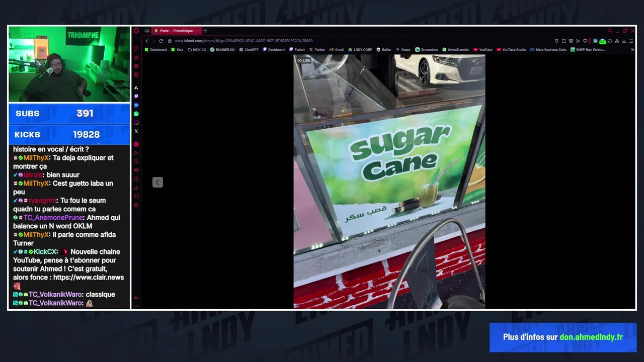Take a snapshot with the toolbar capture icon

coord(563,41)
